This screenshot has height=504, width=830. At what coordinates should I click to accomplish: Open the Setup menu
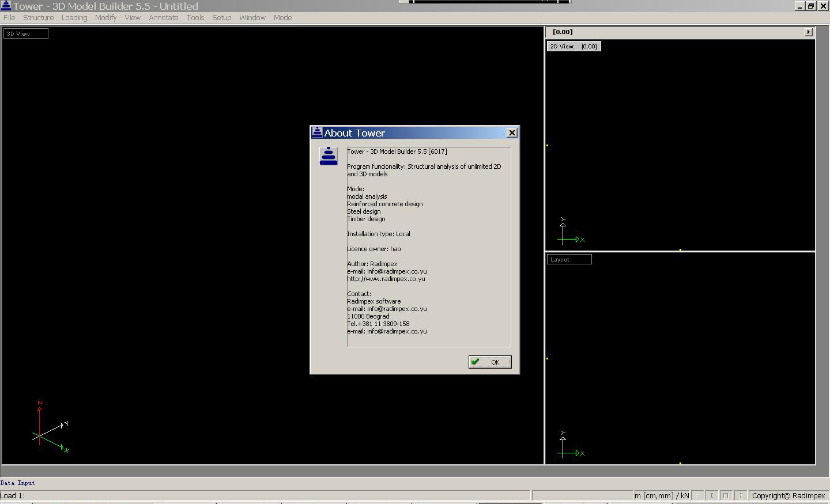(x=222, y=17)
